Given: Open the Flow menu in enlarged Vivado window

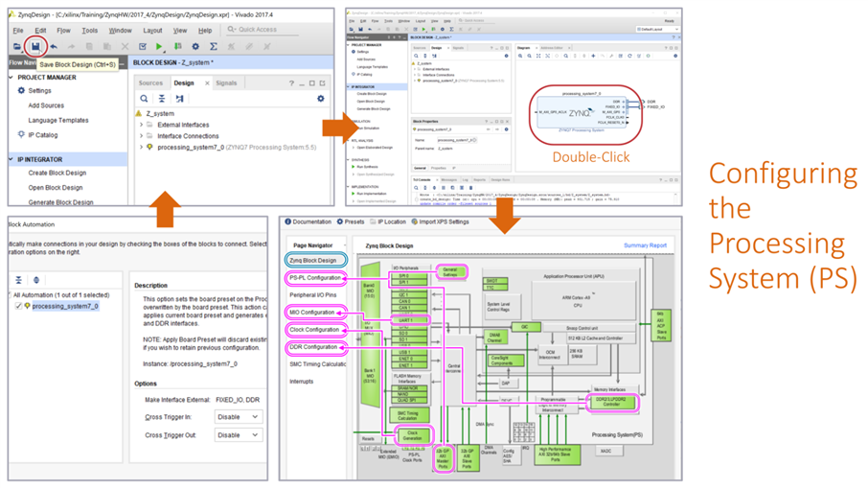Looking at the screenshot, I should [63, 31].
